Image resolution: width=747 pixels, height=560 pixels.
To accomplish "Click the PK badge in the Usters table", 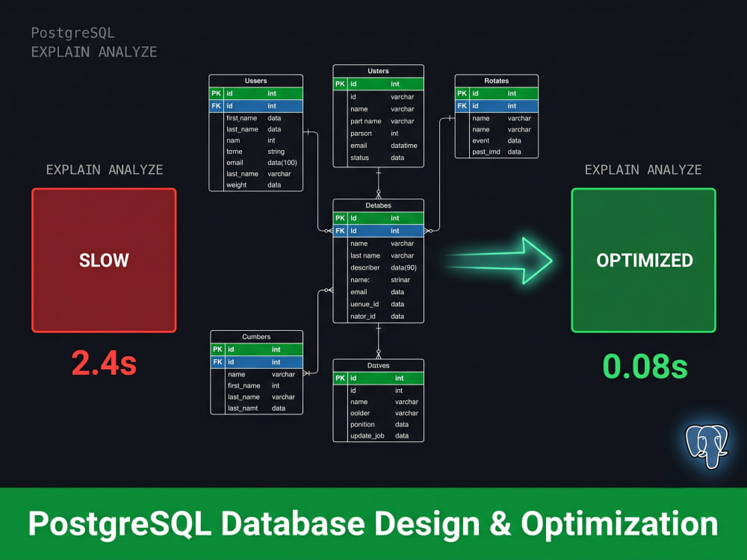I will [x=340, y=84].
